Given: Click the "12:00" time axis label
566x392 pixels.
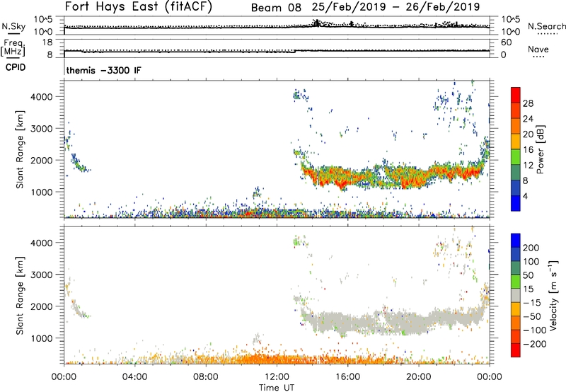Looking at the screenshot, I should (x=277, y=377).
